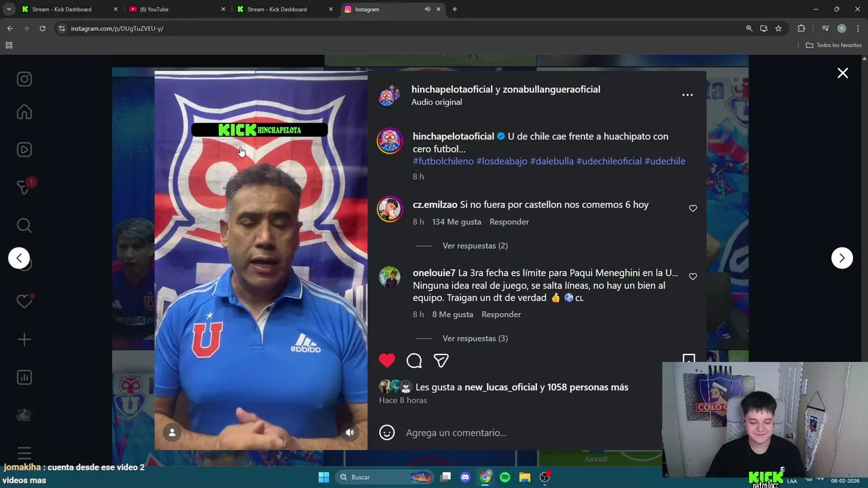Open hashtag #futbolchileno

pyautogui.click(x=443, y=161)
